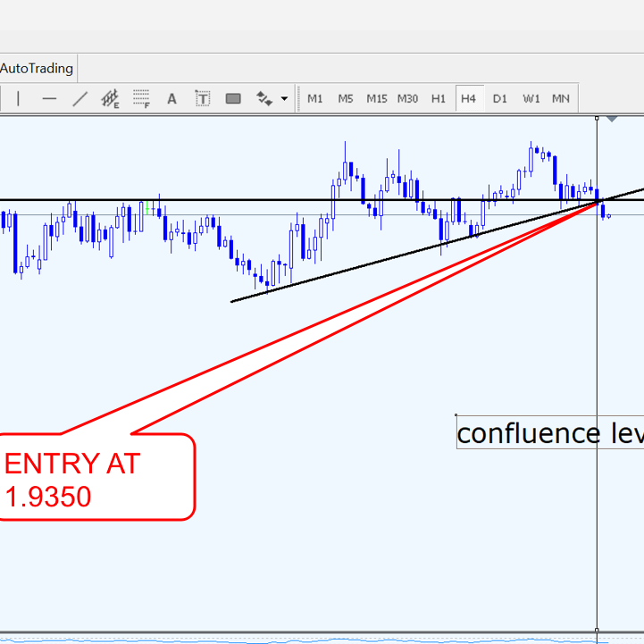This screenshot has width=644, height=644.
Task: Click the AutoTrading button
Action: point(37,68)
